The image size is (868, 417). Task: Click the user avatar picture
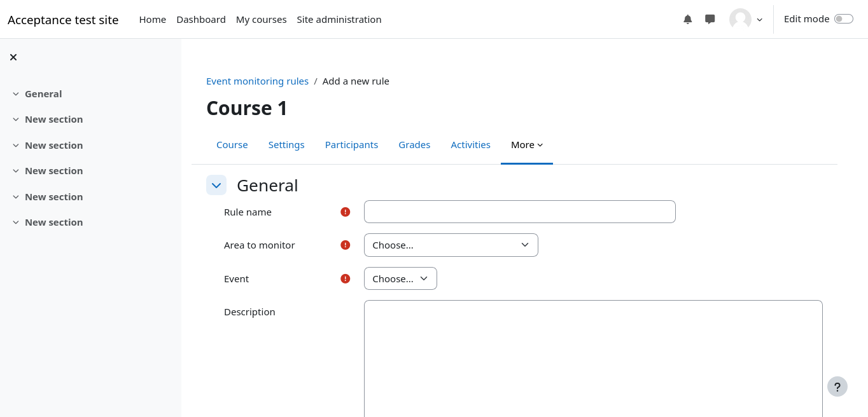(740, 19)
